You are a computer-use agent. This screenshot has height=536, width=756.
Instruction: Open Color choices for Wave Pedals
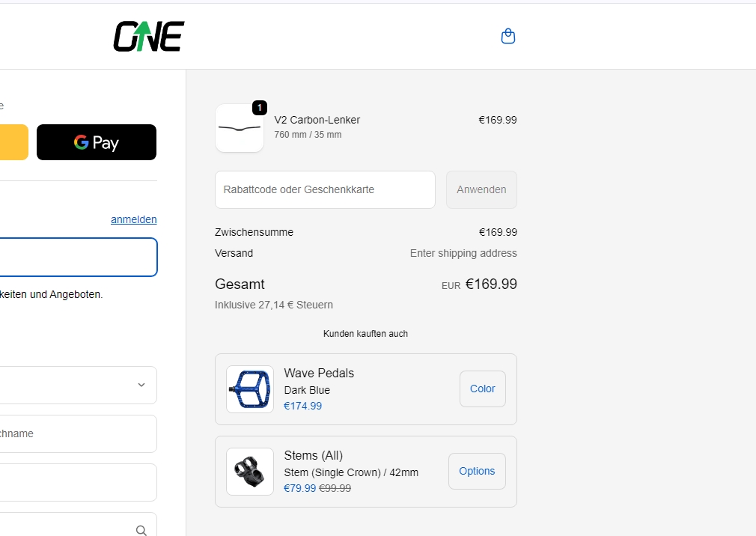point(482,389)
